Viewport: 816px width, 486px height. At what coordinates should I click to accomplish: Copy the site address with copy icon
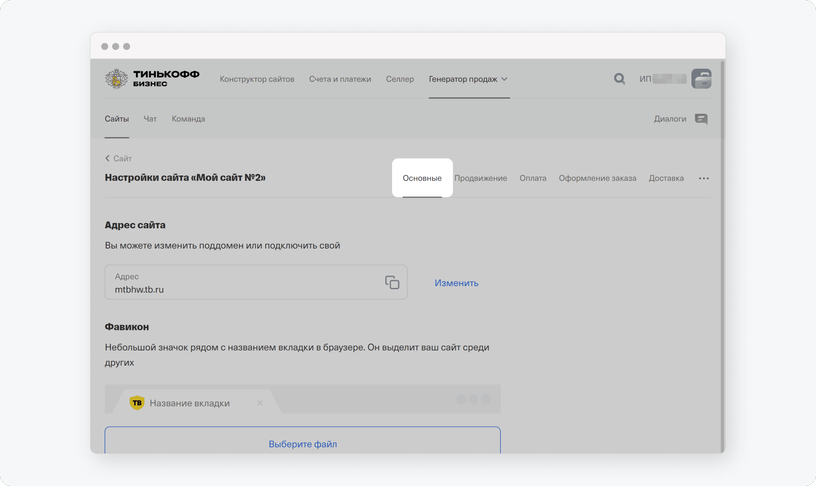[x=392, y=282]
